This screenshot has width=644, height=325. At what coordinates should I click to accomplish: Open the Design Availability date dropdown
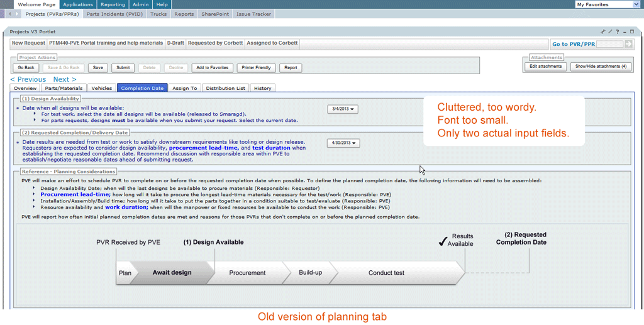[343, 109]
